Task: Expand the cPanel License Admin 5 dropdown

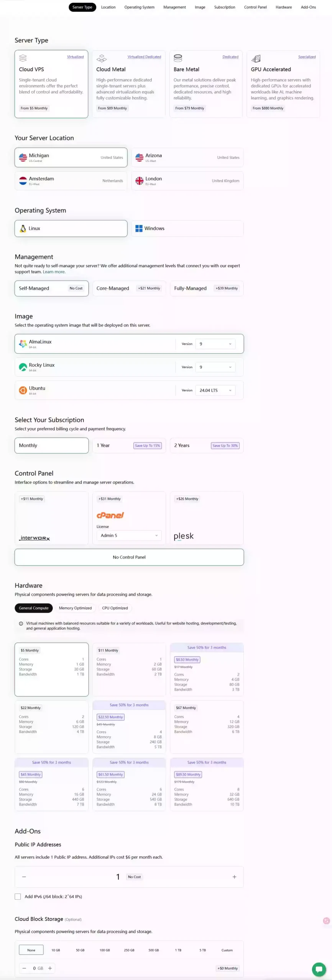Action: coord(129,536)
